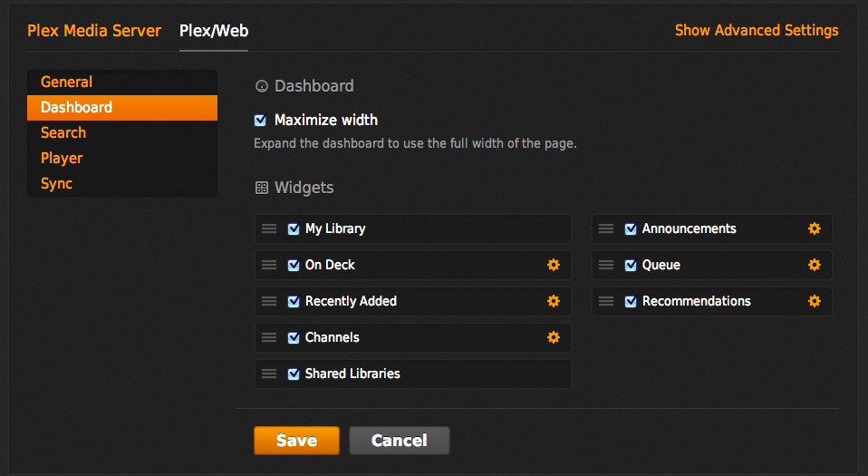The image size is (868, 476).
Task: Select the Plex/Web tab
Action: 214,31
